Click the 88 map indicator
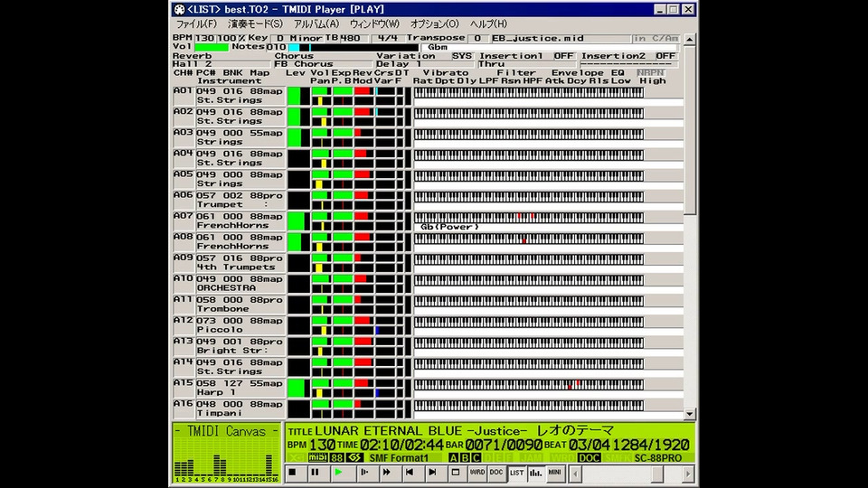Viewport: 868px width, 488px height. [337, 457]
